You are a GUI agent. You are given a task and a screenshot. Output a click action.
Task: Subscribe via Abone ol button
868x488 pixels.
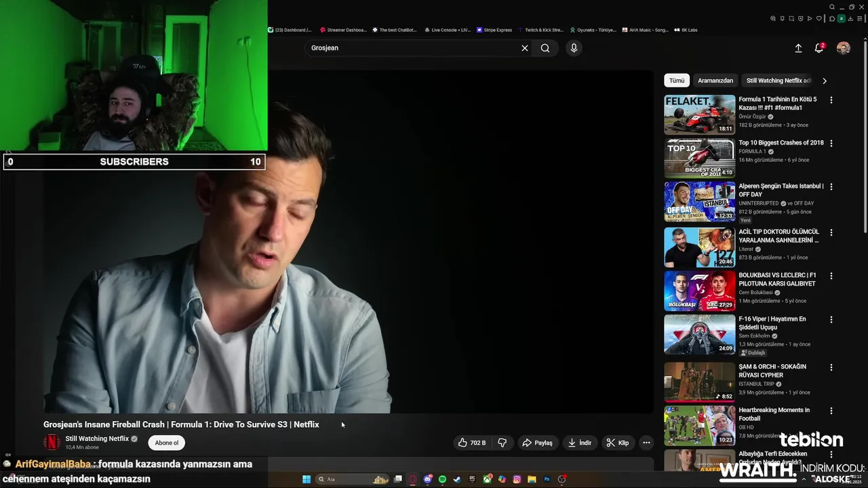pyautogui.click(x=167, y=443)
